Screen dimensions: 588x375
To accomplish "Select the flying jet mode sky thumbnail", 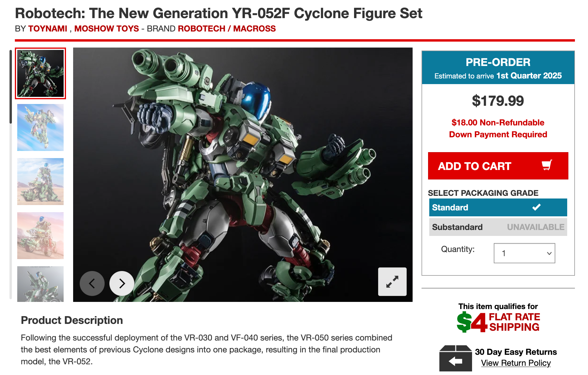I will pos(40,127).
